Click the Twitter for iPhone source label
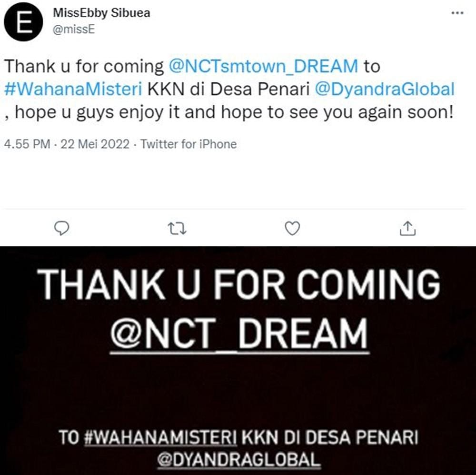The image size is (476, 475). [x=188, y=144]
